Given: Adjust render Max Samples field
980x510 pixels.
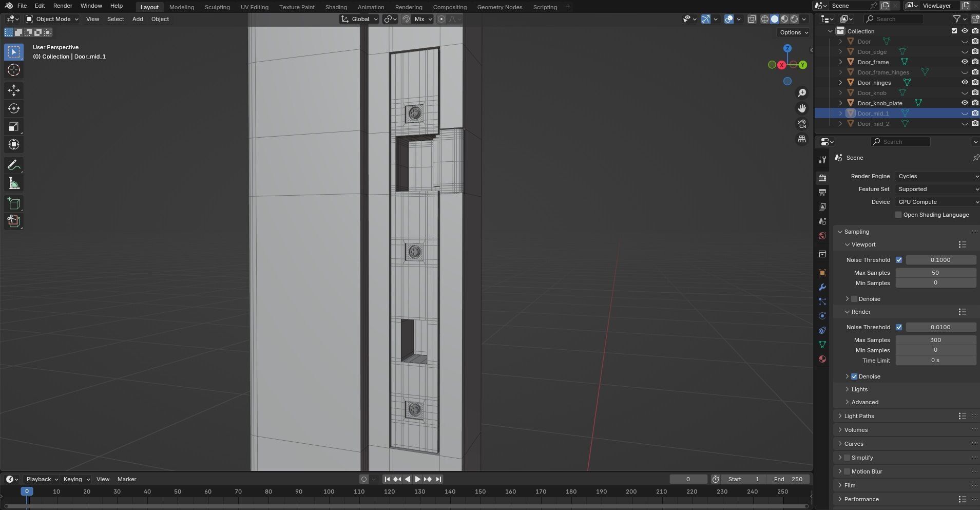Looking at the screenshot, I should (x=935, y=340).
